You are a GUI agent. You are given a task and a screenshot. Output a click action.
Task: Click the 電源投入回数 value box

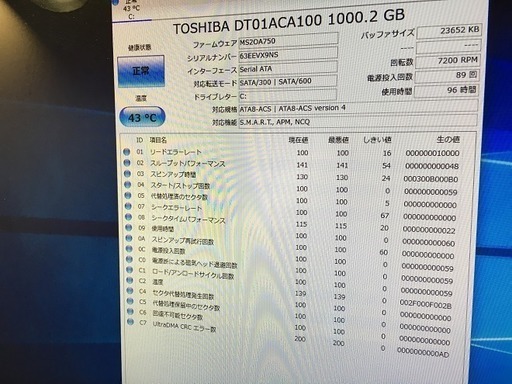coord(447,75)
